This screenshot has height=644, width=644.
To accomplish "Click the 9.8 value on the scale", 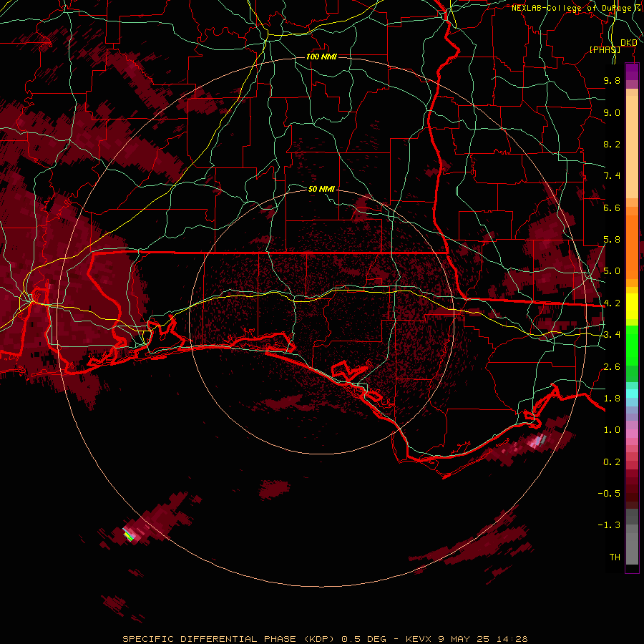I will tap(612, 80).
